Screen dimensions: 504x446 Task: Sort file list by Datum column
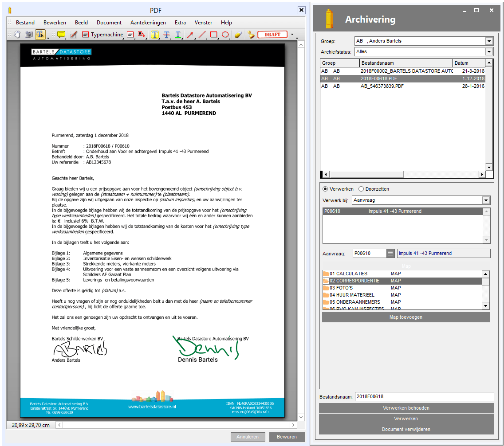coord(469,63)
